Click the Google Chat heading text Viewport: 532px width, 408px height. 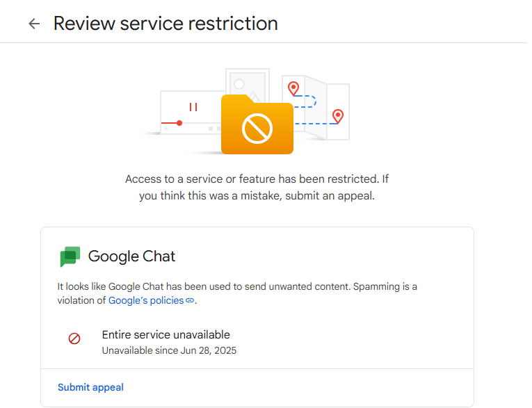(x=131, y=256)
